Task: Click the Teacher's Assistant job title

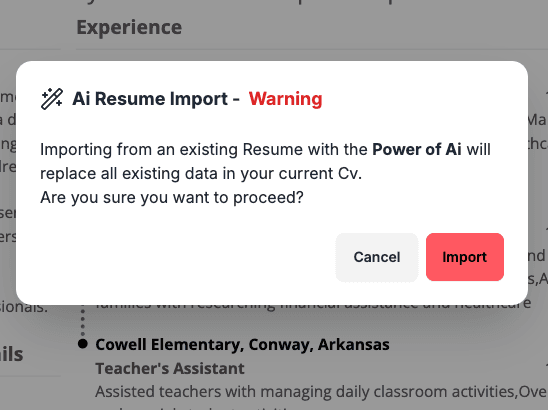Action: point(170,368)
